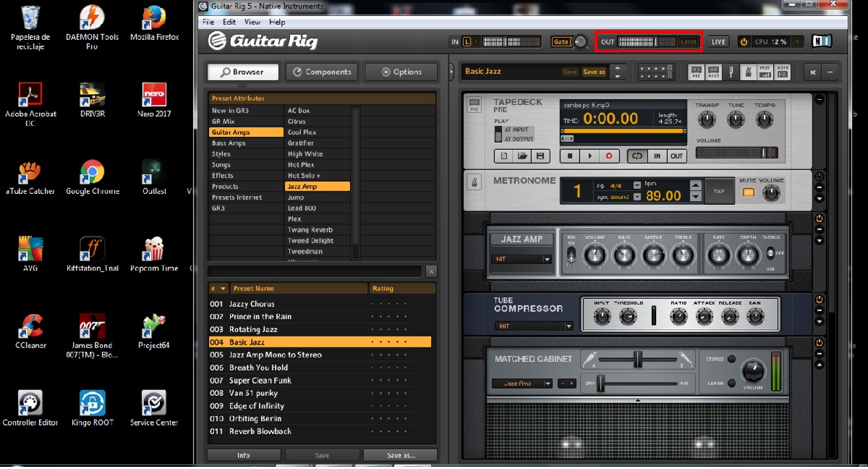This screenshot has height=469, width=868.
Task: Click Save as next to Basic Jazz
Action: pos(594,72)
